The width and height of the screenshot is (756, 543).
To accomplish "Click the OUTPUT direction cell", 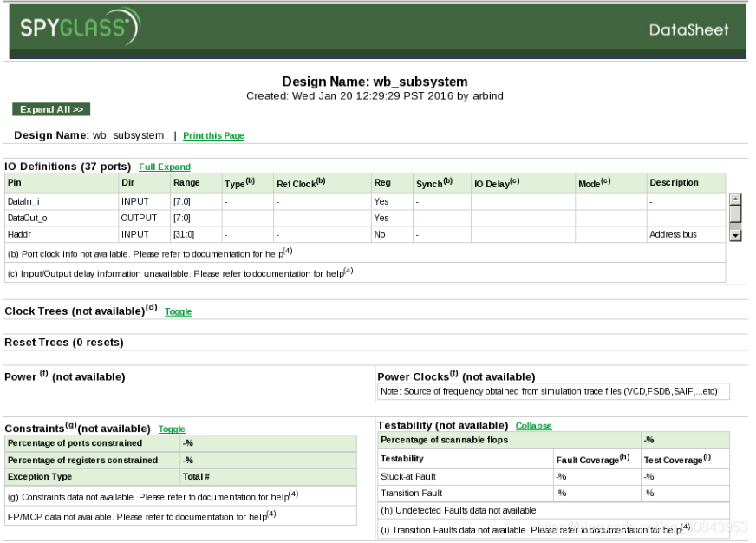I will tap(144, 218).
